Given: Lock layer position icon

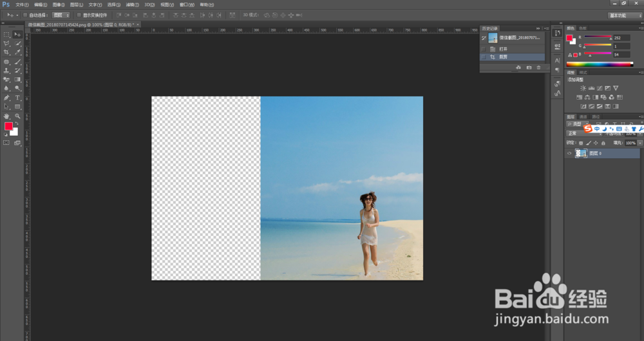Looking at the screenshot, I should click(596, 143).
